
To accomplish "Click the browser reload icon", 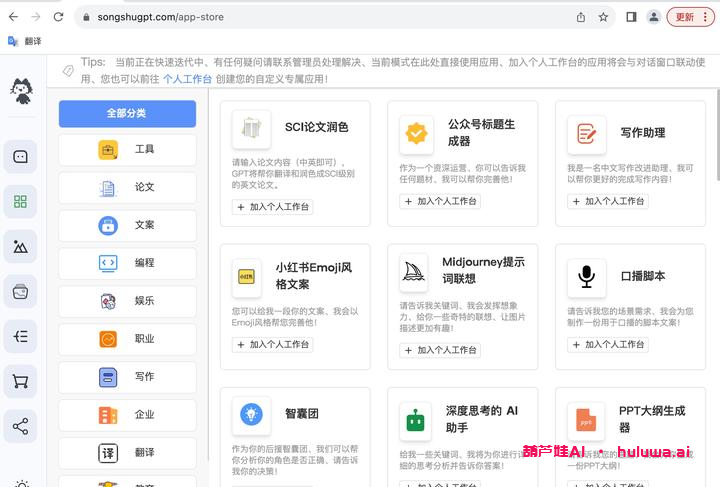I will [58, 17].
